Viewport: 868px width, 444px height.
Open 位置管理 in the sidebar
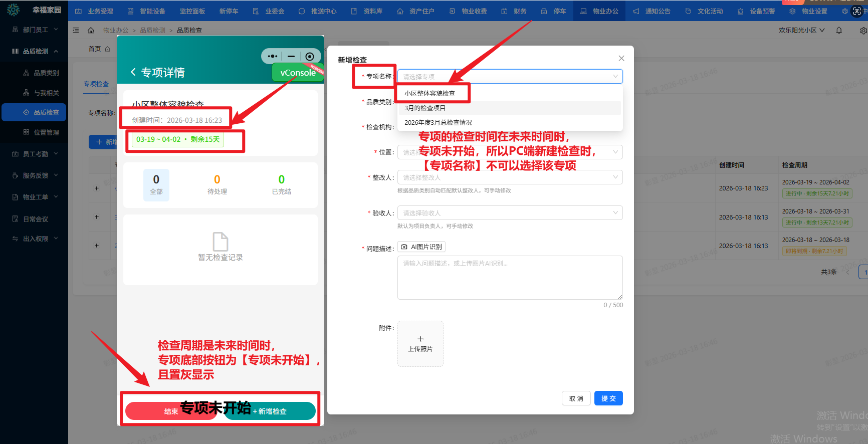point(34,132)
